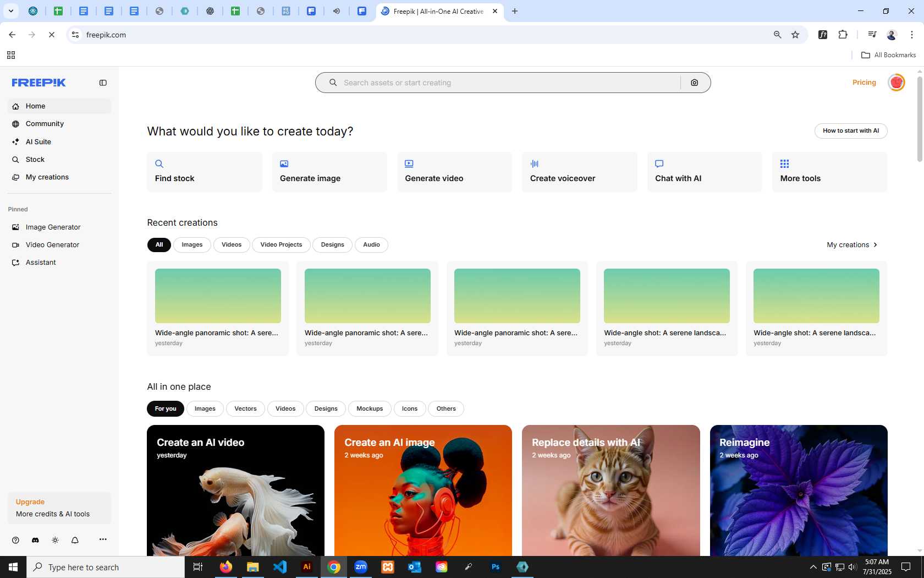924x578 pixels.
Task: Open the notifications bell icon
Action: point(75,540)
